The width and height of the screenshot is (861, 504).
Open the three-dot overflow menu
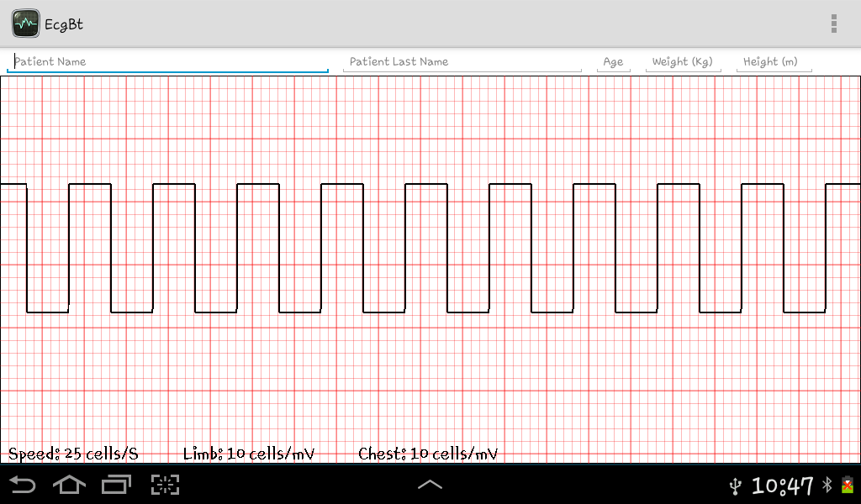tap(833, 24)
